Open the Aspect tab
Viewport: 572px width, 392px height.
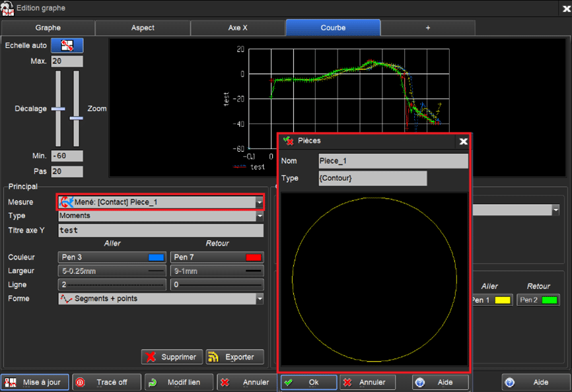coord(143,28)
